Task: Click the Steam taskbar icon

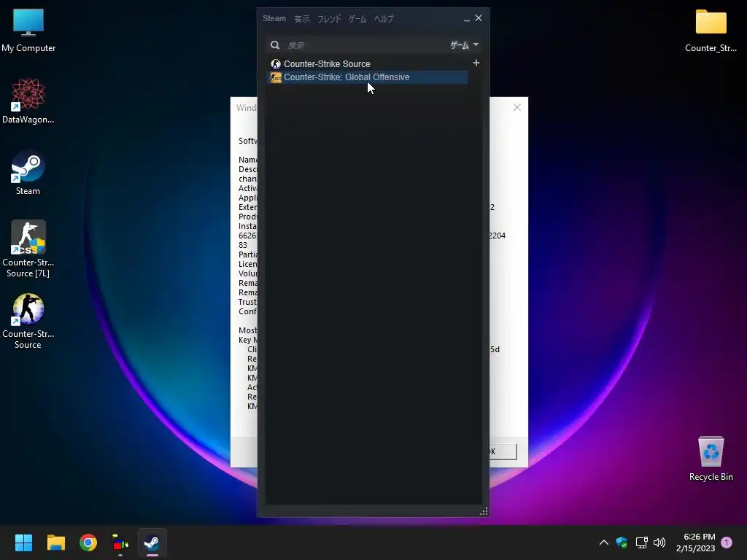Action: pos(152,542)
